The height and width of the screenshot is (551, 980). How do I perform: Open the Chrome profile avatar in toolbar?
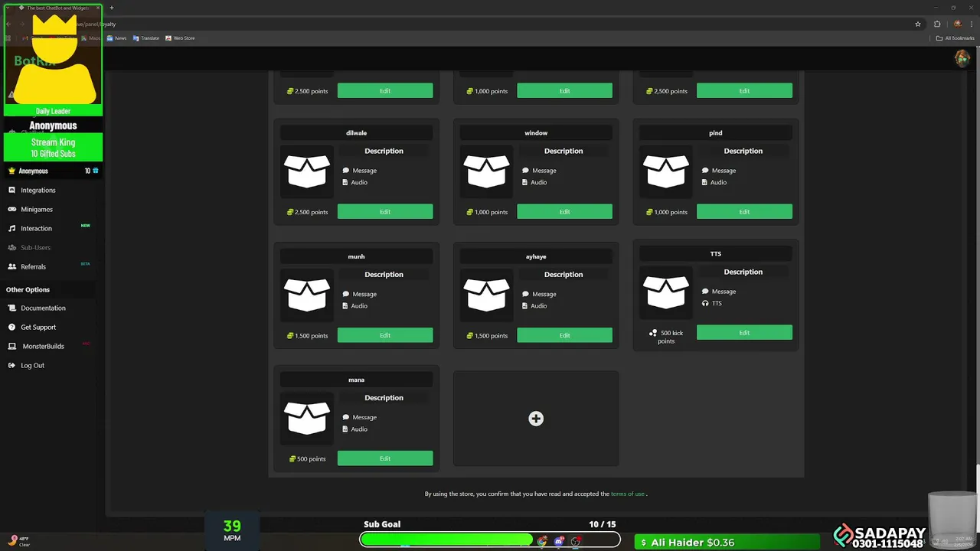click(x=957, y=24)
